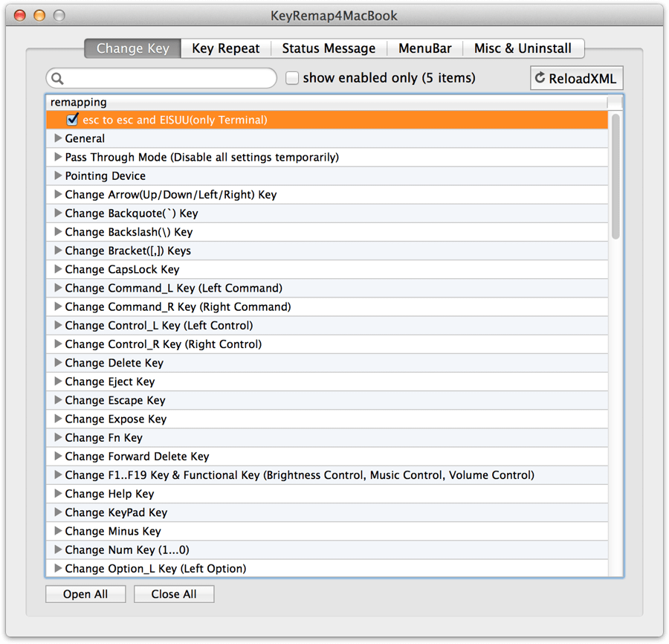This screenshot has height=644, width=669.
Task: Expand Change Delete Key section
Action: point(58,363)
